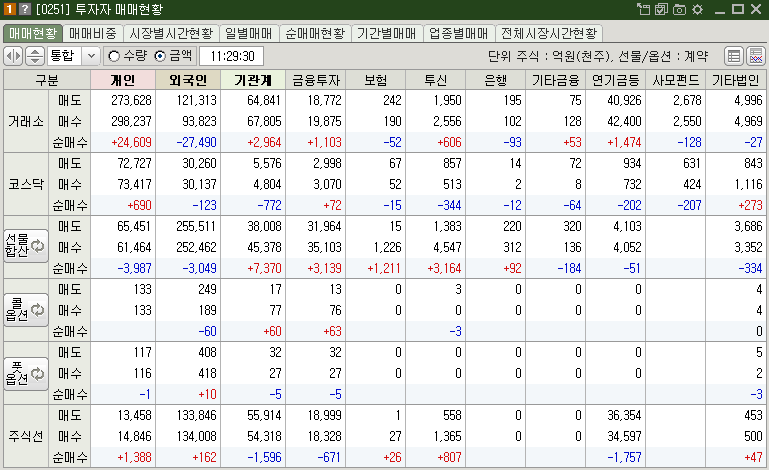Select the 수량 radio button
The width and height of the screenshot is (769, 470).
[x=114, y=56]
